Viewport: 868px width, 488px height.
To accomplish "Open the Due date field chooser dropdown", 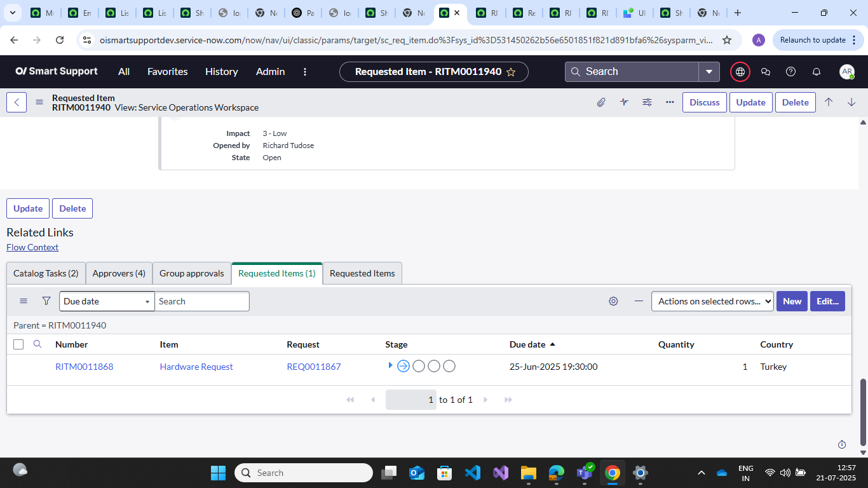I will tap(106, 301).
